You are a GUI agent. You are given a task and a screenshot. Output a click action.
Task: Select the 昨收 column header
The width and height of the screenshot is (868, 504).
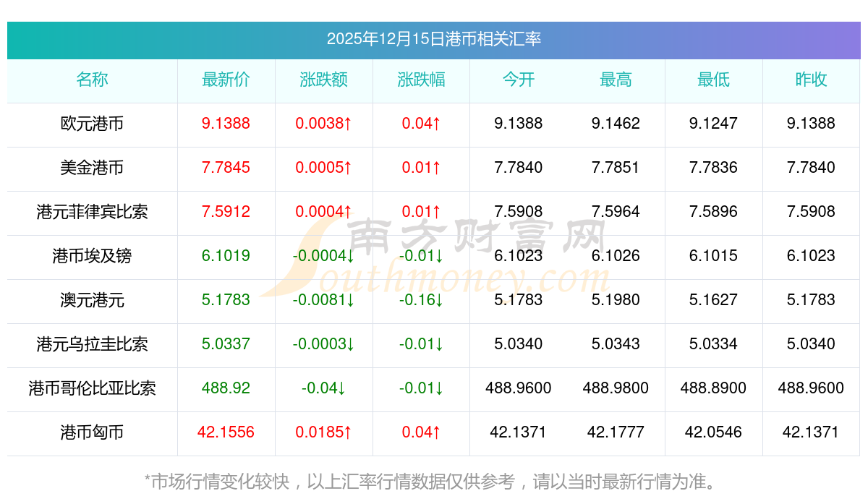pyautogui.click(x=811, y=80)
